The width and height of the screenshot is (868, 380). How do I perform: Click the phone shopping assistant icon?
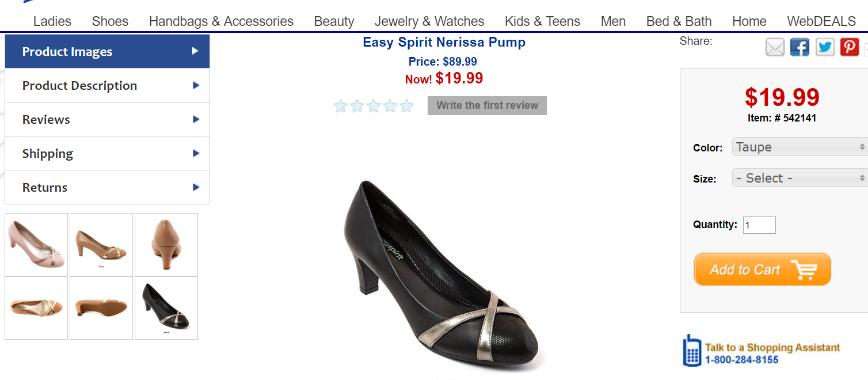coord(692,350)
